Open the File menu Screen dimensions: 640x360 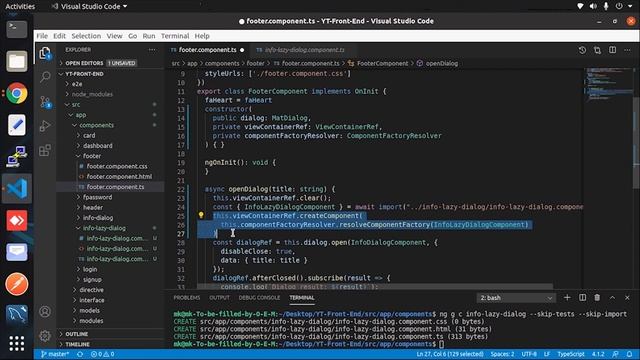42,36
